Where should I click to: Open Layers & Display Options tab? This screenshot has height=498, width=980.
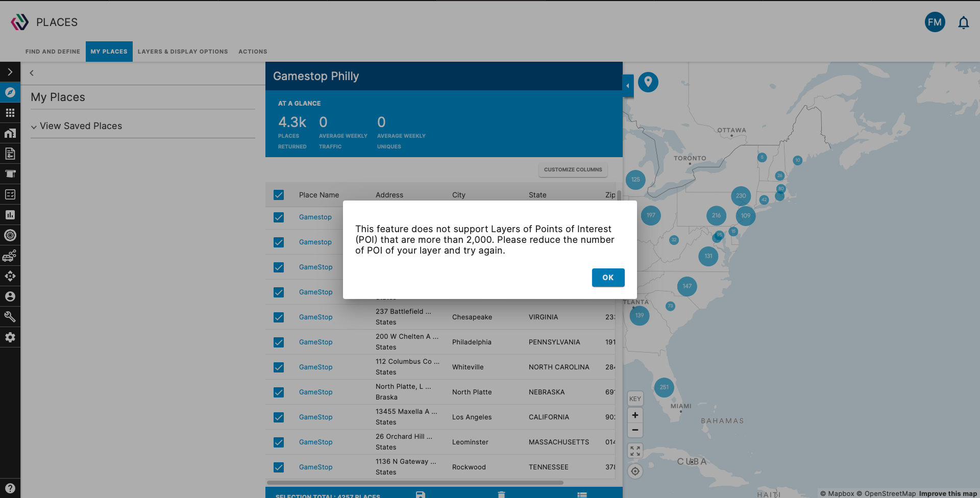click(x=183, y=52)
